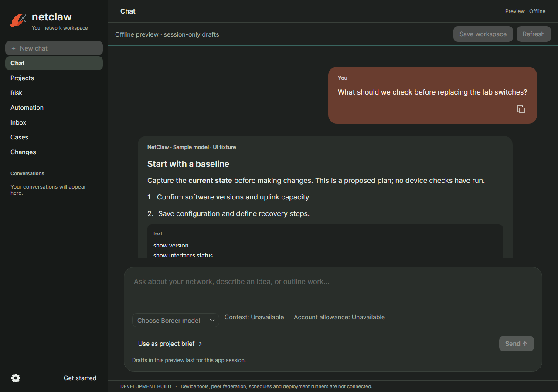This screenshot has width=558, height=392.
Task: Click the Account allowance: Unavailable label
Action: point(339,317)
